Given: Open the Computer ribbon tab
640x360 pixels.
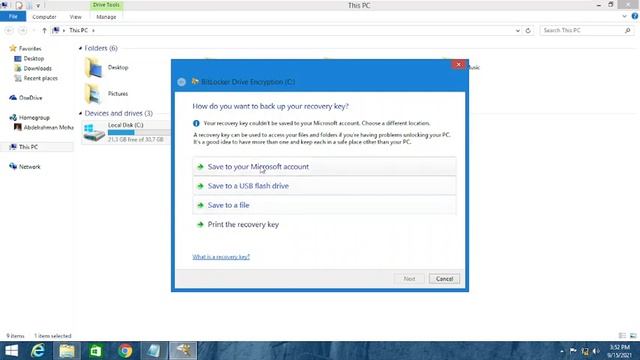Looking at the screenshot, I should point(44,17).
